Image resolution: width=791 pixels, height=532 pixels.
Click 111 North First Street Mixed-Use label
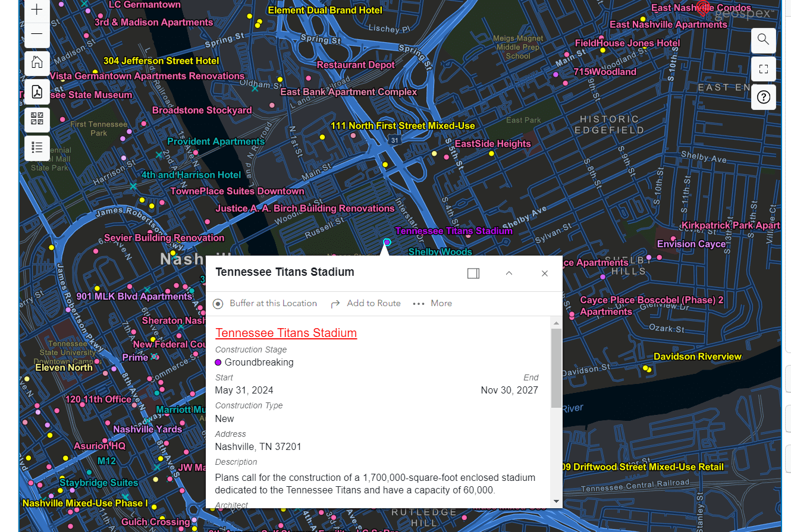[x=403, y=126]
